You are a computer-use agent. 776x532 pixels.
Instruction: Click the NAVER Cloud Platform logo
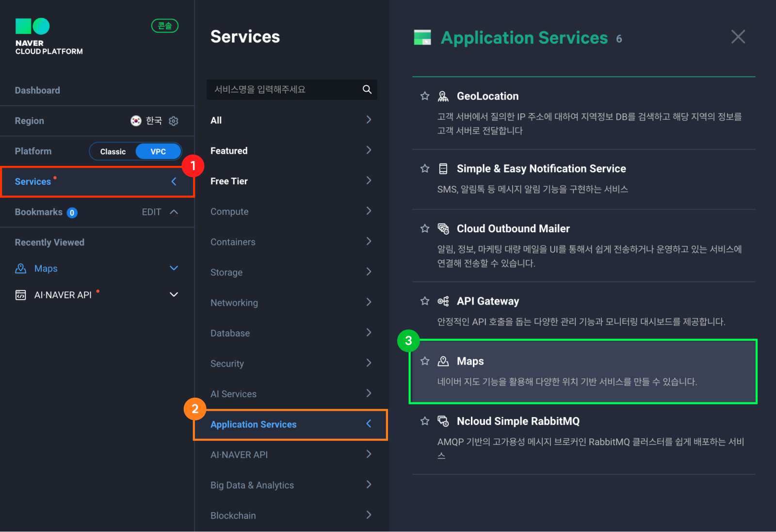pyautogui.click(x=48, y=37)
